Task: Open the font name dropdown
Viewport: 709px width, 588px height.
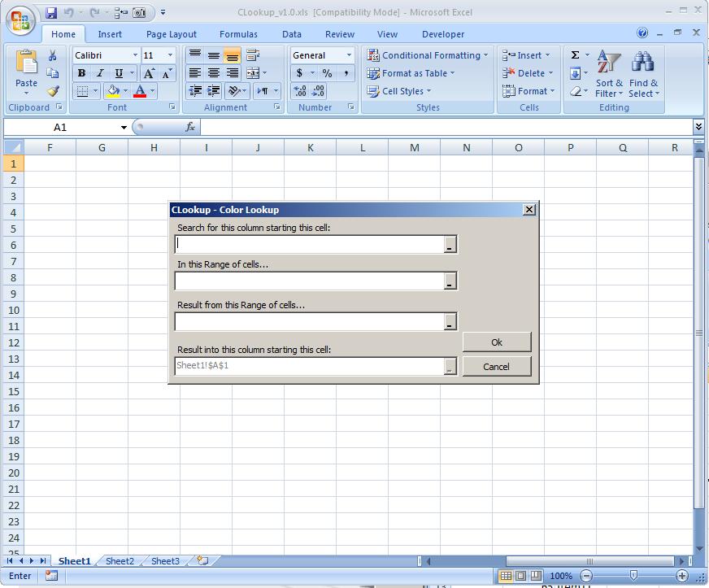Action: point(135,55)
